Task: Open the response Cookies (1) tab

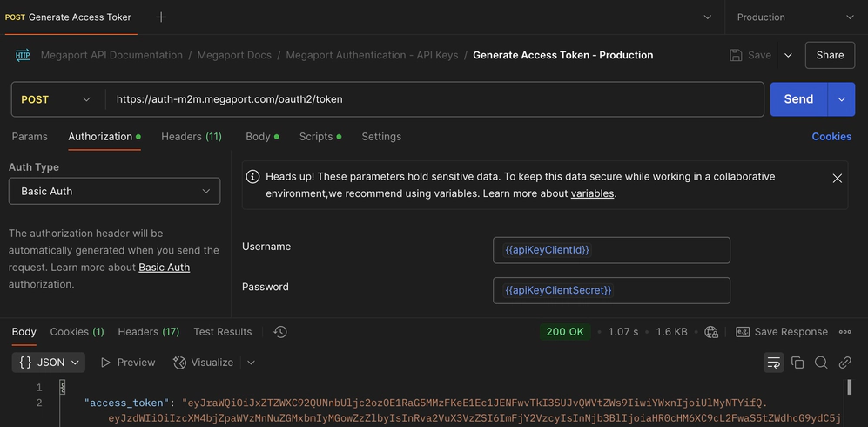Action: (x=77, y=332)
